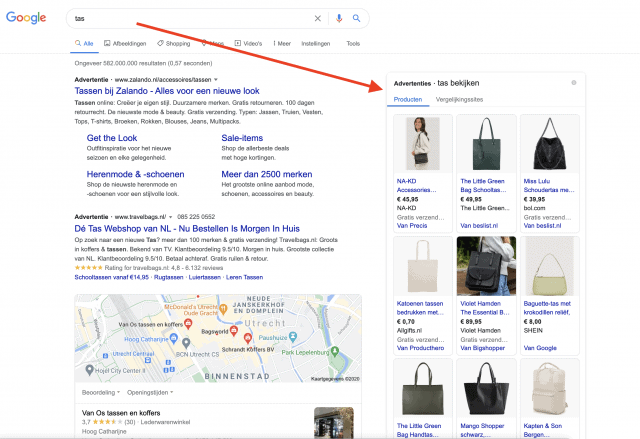Click '085 225 0552' phone number

[x=196, y=217]
